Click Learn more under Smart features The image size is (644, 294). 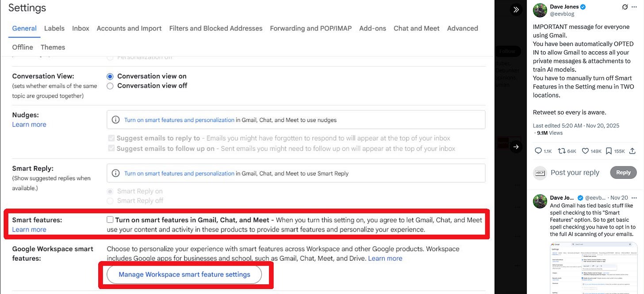(x=29, y=229)
